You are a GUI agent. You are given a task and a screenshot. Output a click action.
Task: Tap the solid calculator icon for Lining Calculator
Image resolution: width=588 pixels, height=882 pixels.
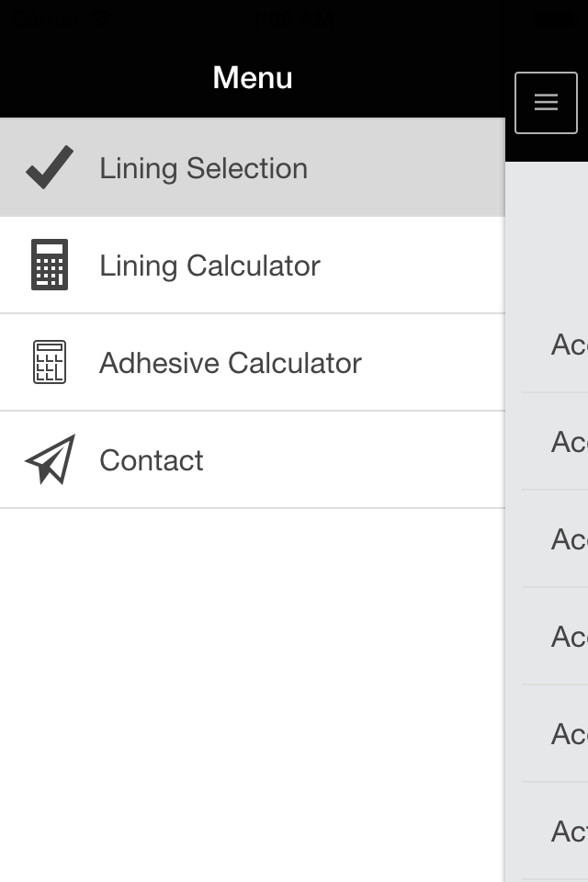click(50, 265)
